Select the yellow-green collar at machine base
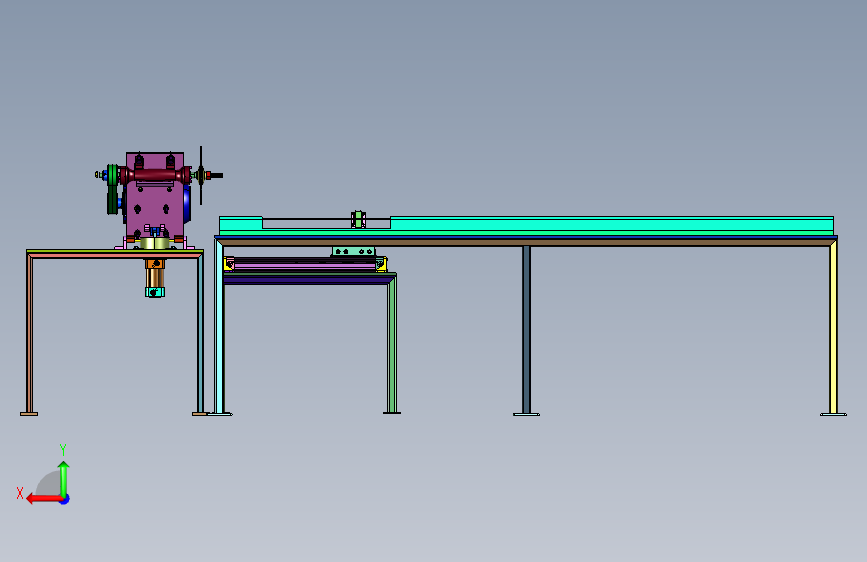 coord(154,243)
